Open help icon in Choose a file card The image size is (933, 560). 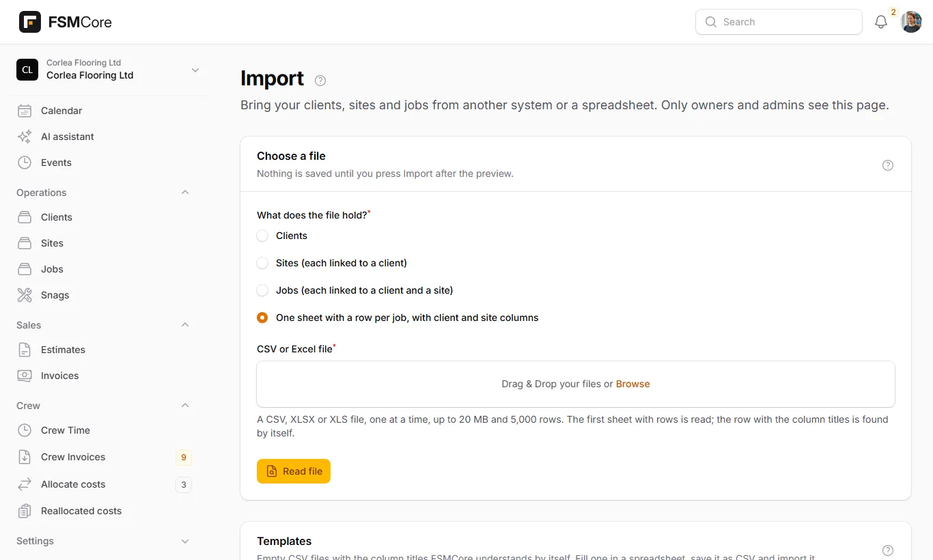pos(888,165)
